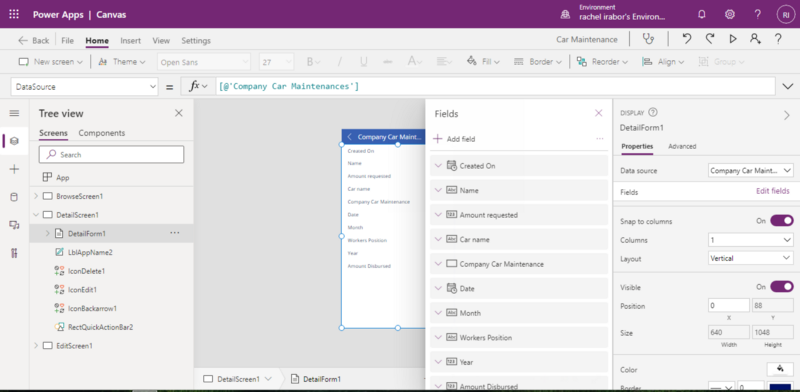Open the Reorder dropdown

coord(603,62)
